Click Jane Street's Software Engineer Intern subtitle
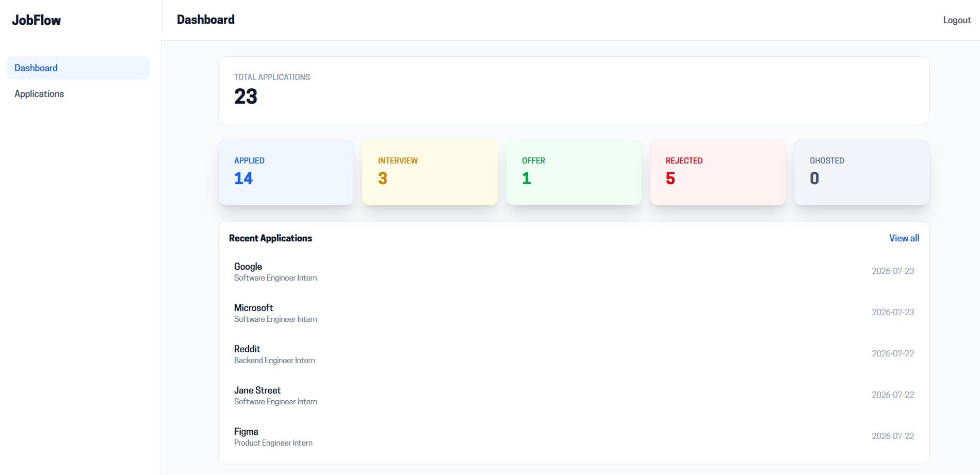 coord(275,402)
